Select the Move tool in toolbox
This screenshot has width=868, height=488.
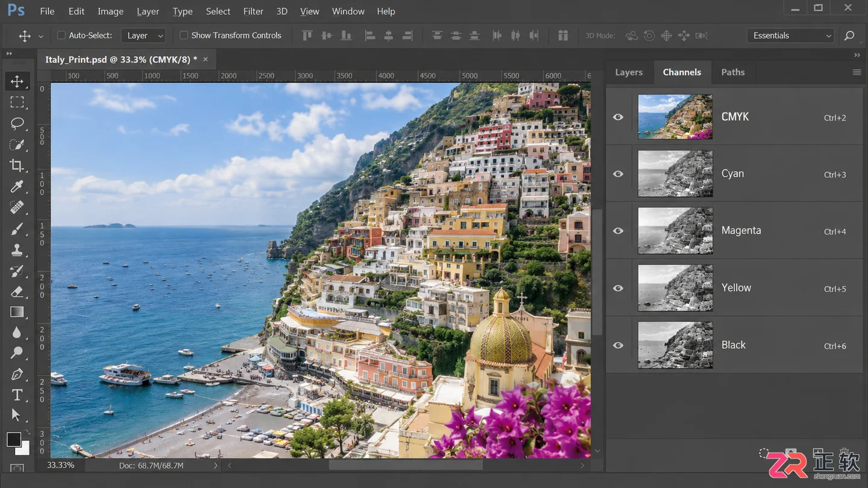point(17,81)
